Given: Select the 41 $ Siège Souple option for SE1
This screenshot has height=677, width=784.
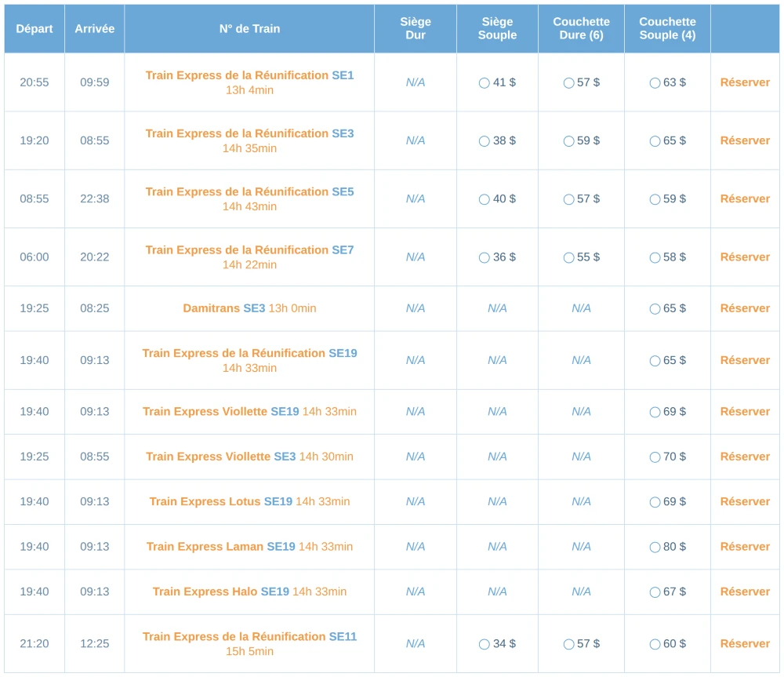Looking at the screenshot, I should click(x=484, y=83).
